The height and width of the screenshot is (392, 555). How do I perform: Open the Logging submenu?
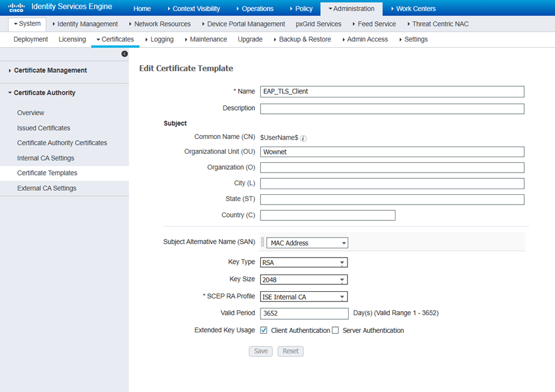click(160, 39)
